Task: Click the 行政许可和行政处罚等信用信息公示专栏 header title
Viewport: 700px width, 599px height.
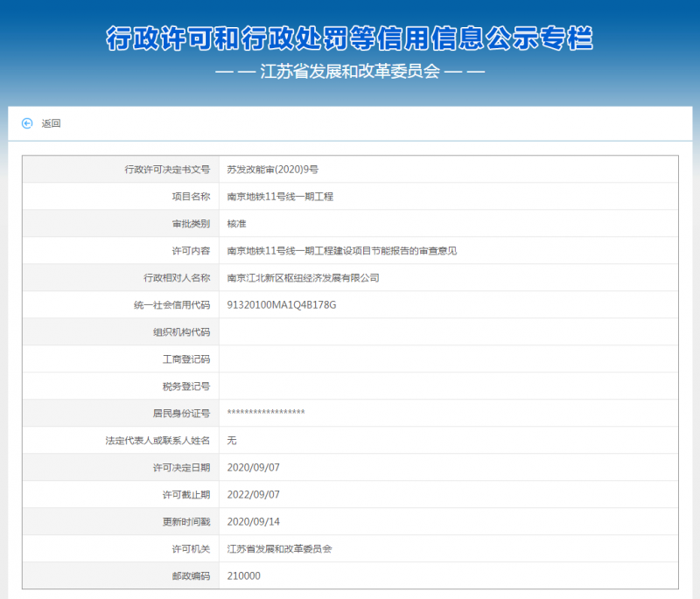Action: pyautogui.click(x=349, y=38)
